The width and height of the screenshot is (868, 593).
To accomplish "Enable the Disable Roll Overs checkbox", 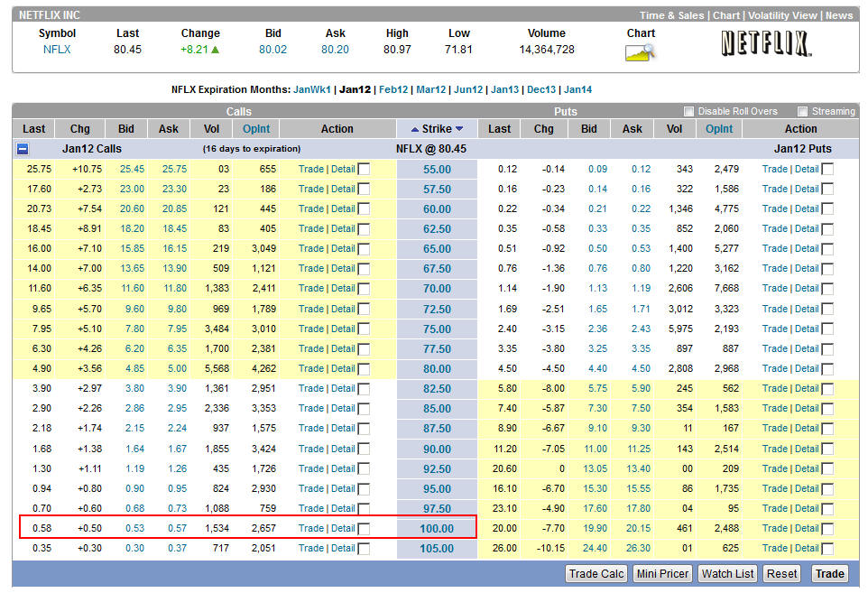I will click(689, 111).
